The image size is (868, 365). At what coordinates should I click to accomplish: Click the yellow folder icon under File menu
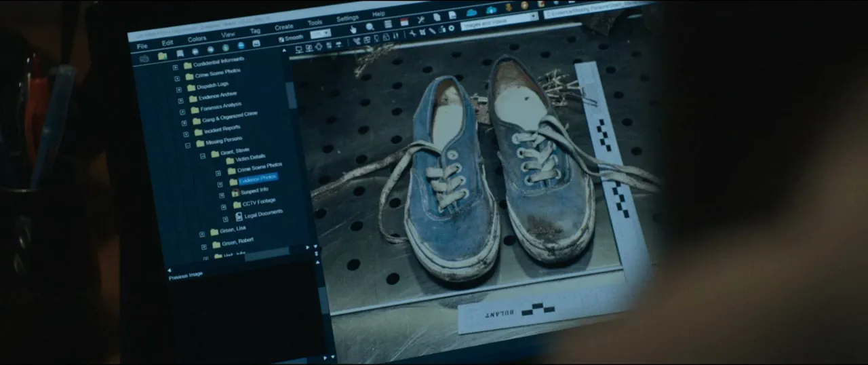pyautogui.click(x=163, y=56)
